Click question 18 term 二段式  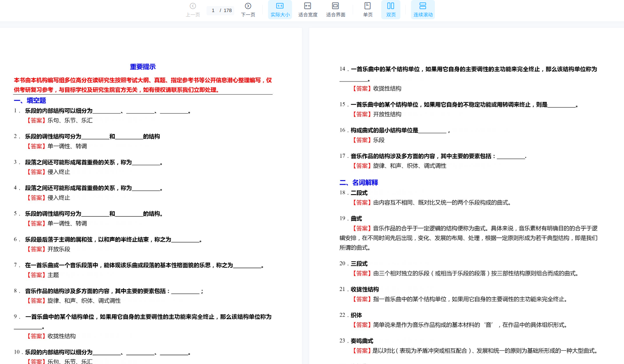tap(359, 193)
